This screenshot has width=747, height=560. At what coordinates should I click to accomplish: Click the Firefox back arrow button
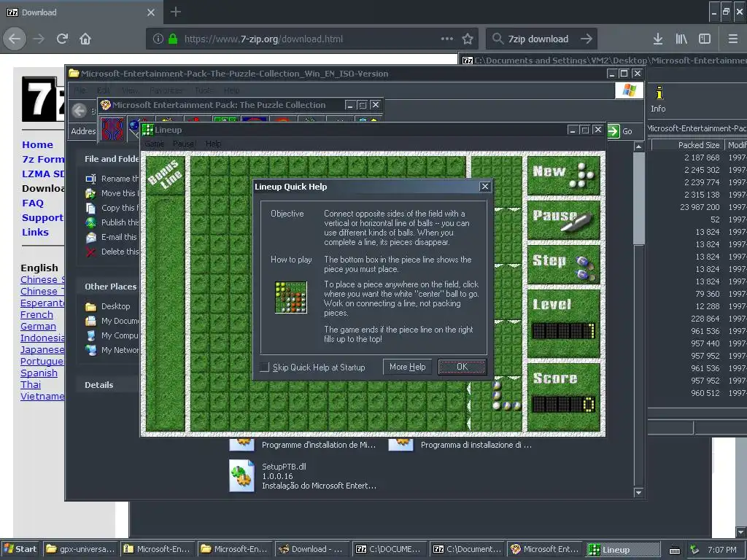coord(15,39)
